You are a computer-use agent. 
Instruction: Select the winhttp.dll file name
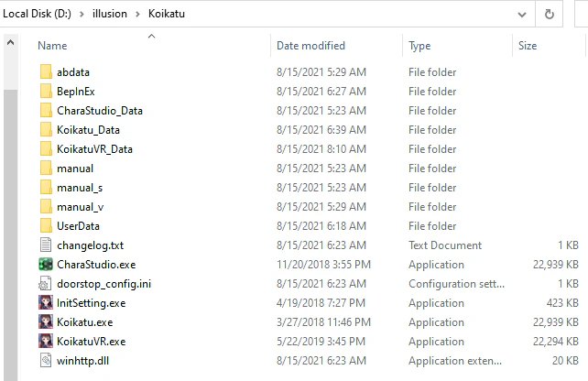click(82, 361)
